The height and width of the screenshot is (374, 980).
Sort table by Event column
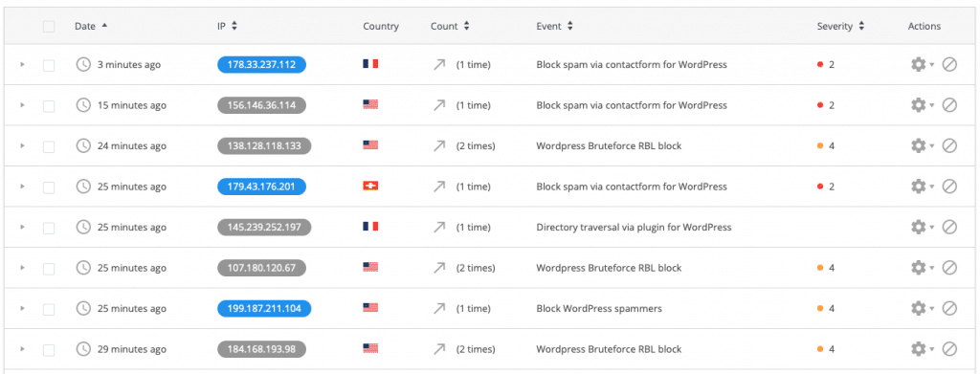(x=554, y=26)
